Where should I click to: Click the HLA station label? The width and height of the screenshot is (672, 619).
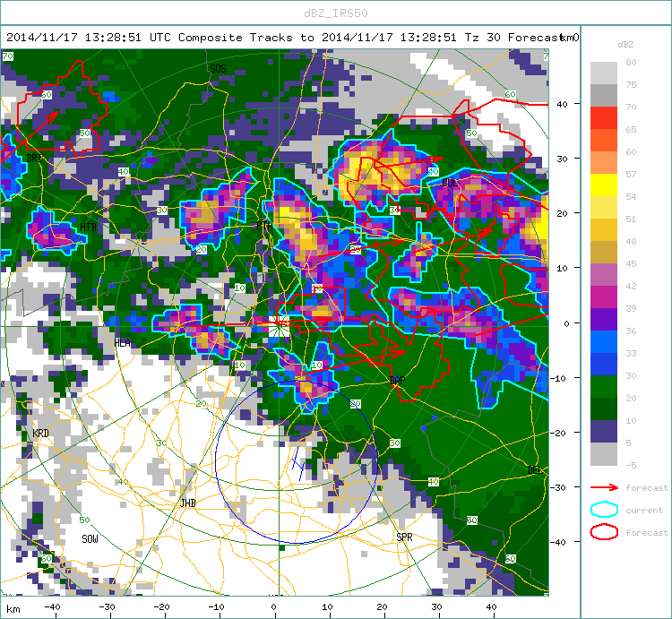[x=122, y=342]
